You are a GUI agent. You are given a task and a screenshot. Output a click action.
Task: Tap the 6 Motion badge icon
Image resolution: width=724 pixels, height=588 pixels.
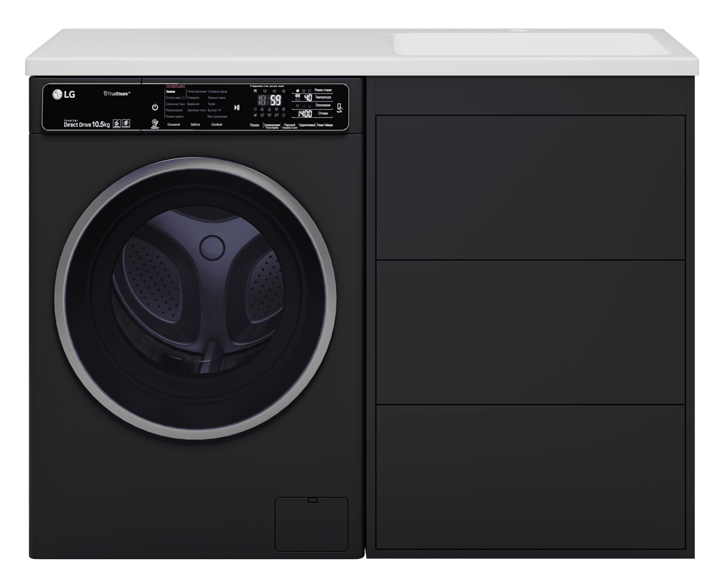pyautogui.click(x=116, y=123)
